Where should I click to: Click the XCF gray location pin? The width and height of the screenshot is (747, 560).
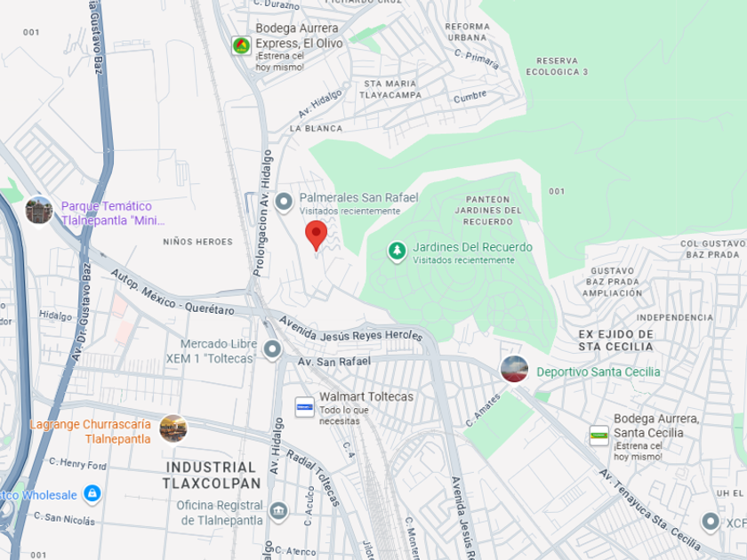tap(711, 523)
